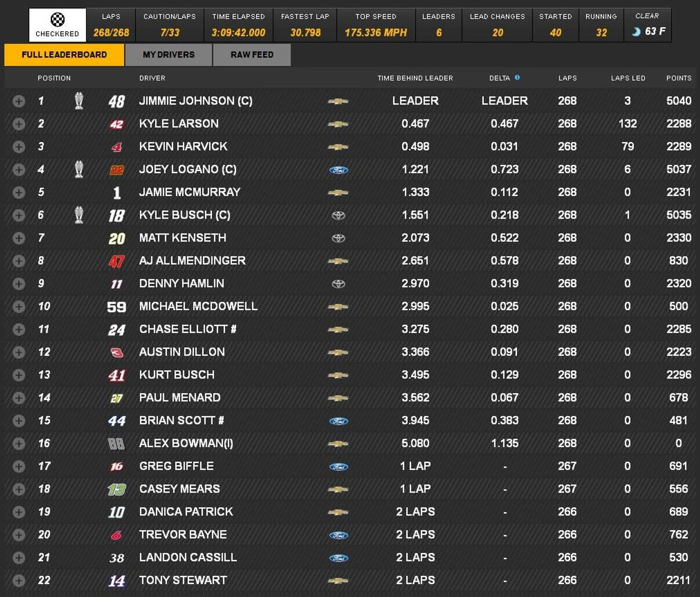This screenshot has width=700, height=597.
Task: Expand Kevin Harvick's row with plus button
Action: click(19, 147)
